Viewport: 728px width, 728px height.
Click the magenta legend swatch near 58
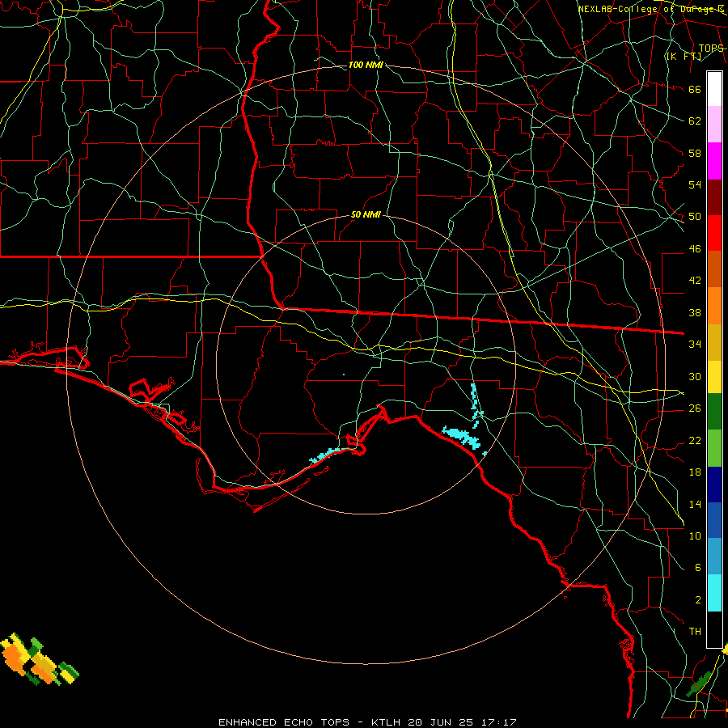(x=714, y=161)
